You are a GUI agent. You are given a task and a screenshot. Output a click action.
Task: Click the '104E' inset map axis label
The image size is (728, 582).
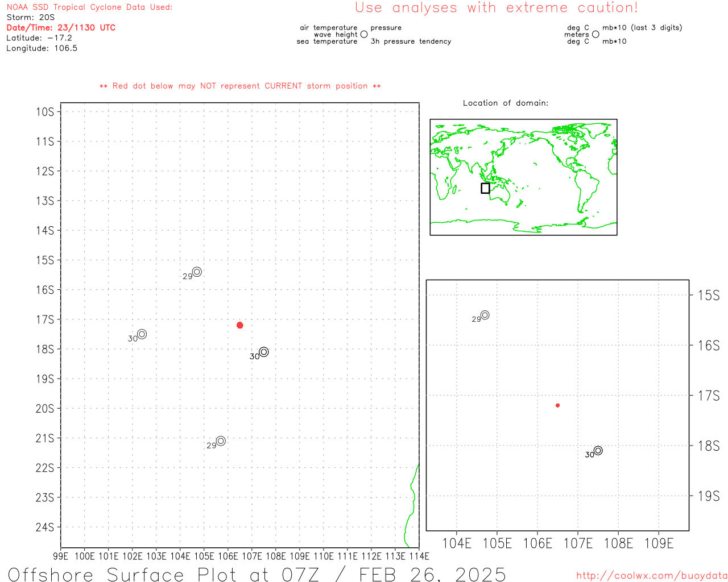[x=457, y=543]
